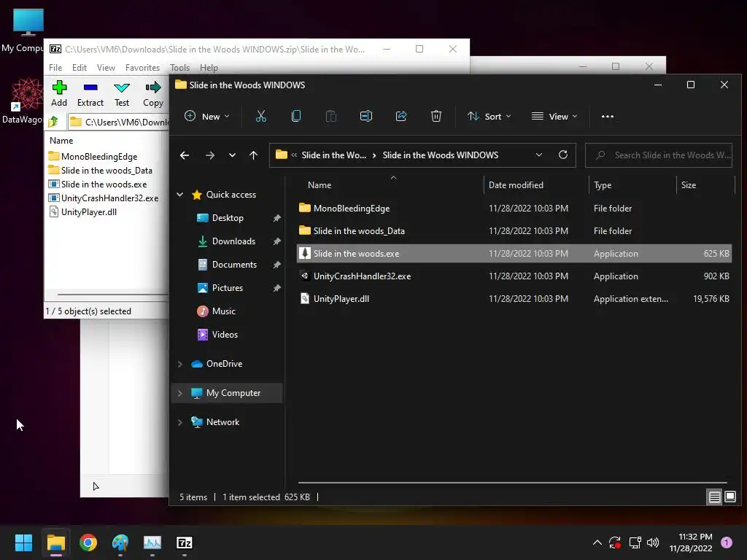Image resolution: width=747 pixels, height=560 pixels.
Task: Expand the Network tree node
Action: [180, 422]
